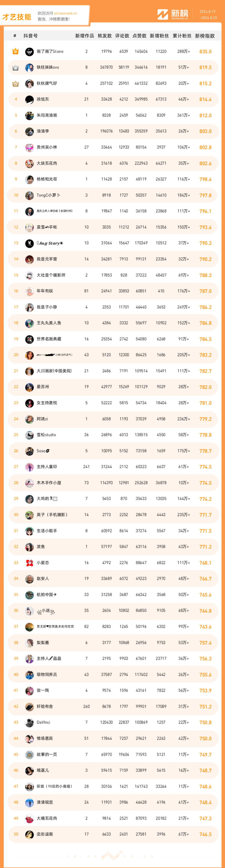225x868 pixels.
Task: Click the 新增粉丝 column header
Action: tap(159, 36)
